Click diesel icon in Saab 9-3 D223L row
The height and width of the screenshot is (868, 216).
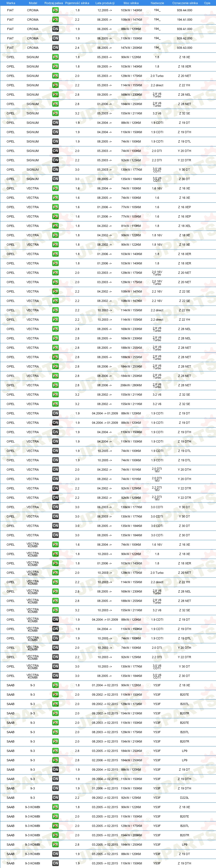pos(55,798)
